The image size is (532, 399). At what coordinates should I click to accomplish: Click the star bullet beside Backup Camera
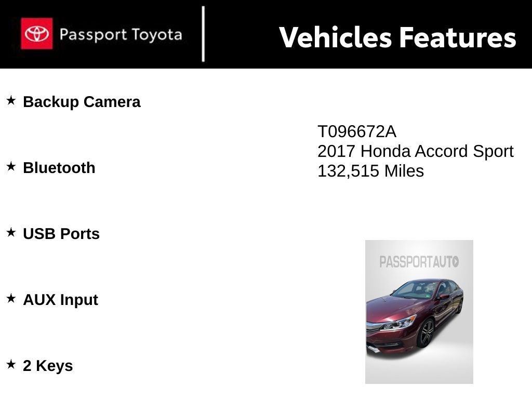(x=11, y=101)
